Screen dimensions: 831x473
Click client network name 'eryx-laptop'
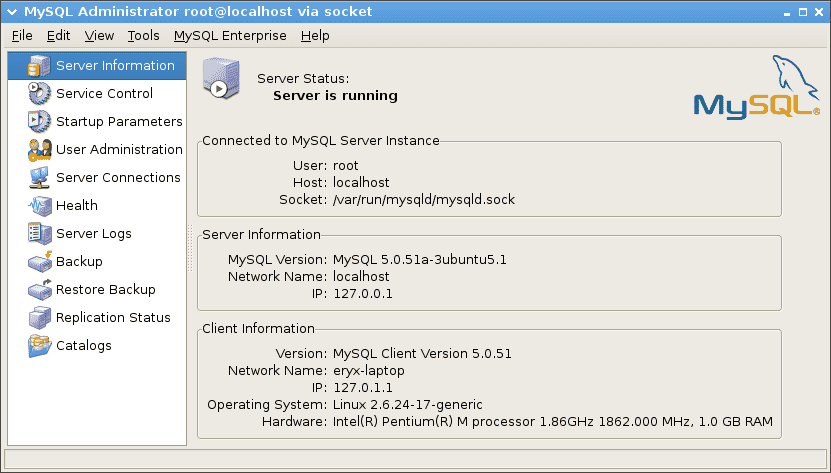click(368, 371)
